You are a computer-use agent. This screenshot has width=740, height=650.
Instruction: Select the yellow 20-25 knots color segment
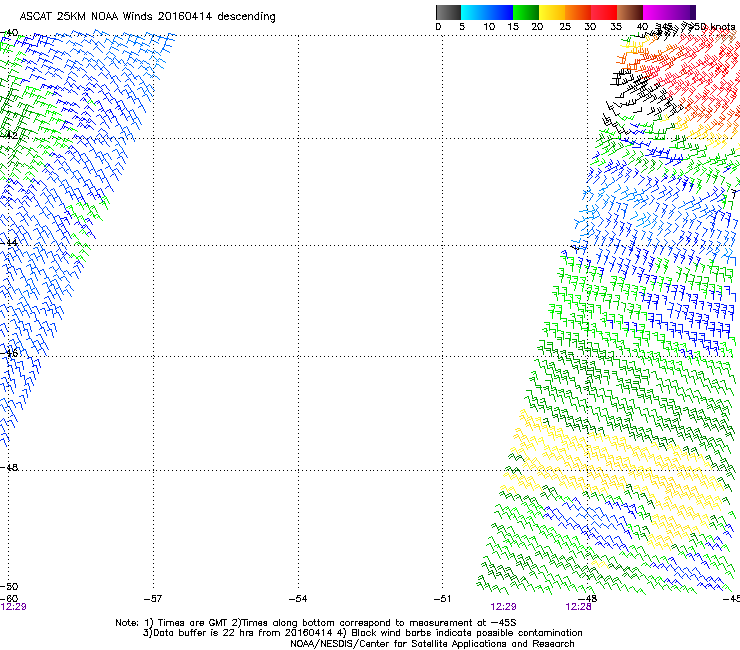[552, 12]
